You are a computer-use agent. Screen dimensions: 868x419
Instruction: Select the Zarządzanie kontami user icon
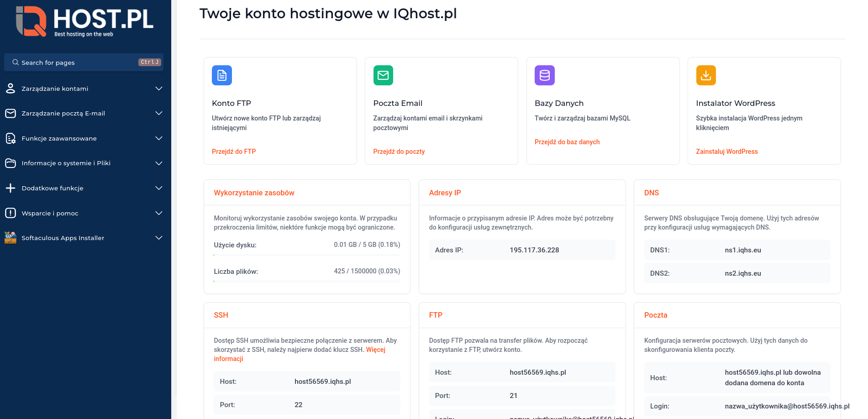(x=11, y=89)
